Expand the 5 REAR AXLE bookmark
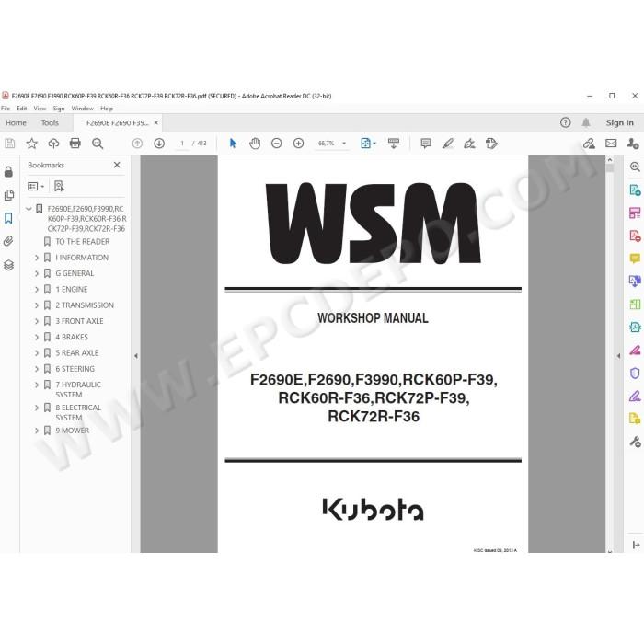The image size is (644, 644). (x=37, y=352)
